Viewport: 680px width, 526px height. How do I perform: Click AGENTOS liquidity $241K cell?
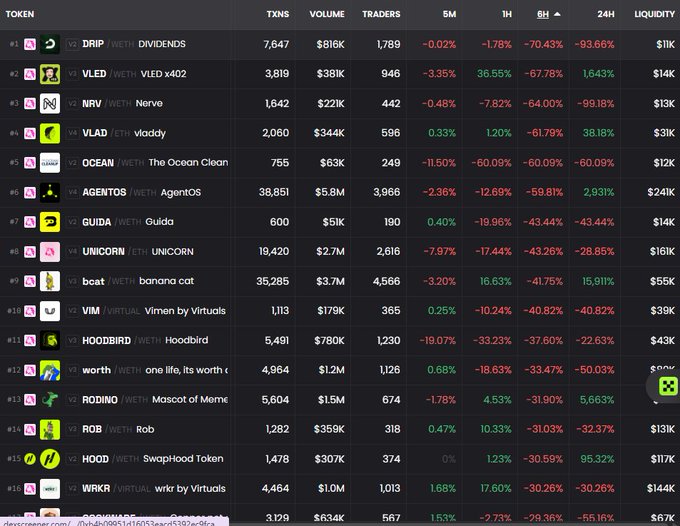point(661,193)
